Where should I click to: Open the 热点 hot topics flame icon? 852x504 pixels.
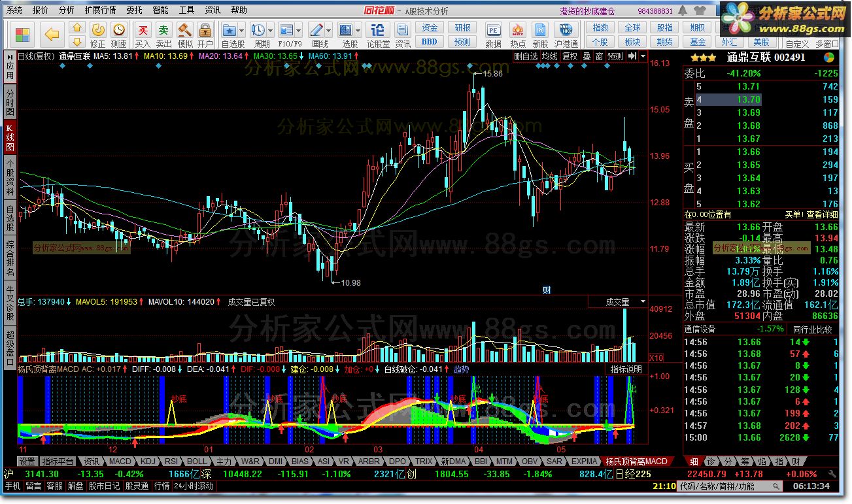(518, 30)
